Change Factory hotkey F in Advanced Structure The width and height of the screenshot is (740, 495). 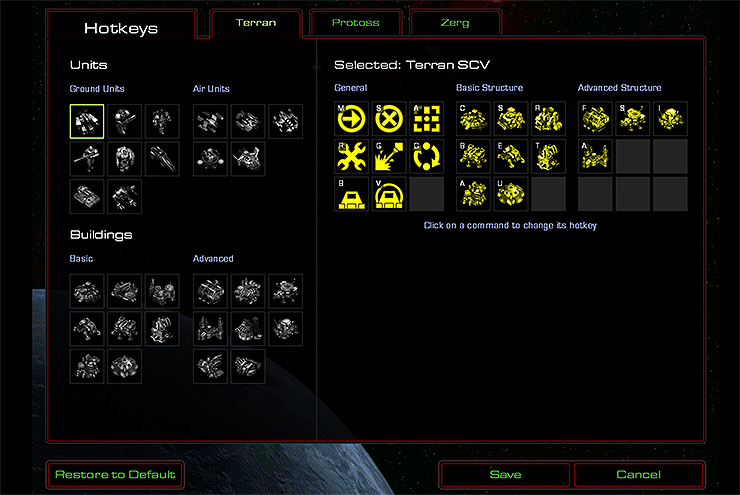coord(595,118)
